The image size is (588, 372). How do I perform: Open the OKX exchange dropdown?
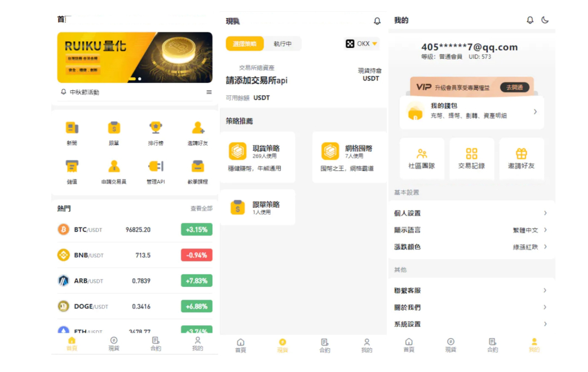361,43
